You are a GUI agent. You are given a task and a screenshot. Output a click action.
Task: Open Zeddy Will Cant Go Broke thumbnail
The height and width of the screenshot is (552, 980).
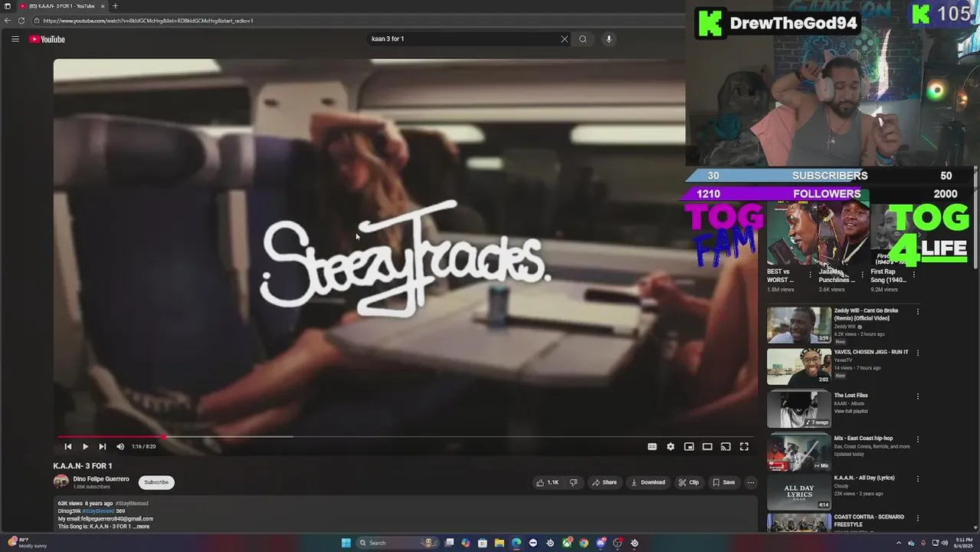(x=799, y=325)
